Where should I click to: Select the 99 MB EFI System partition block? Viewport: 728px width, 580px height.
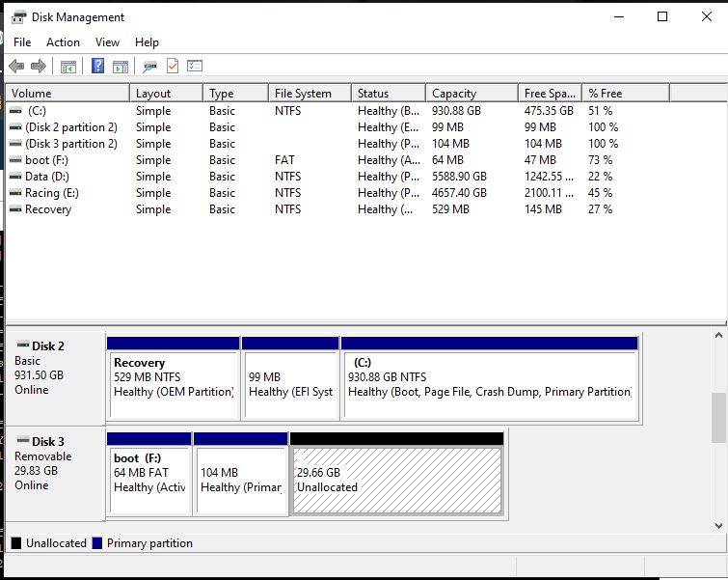click(x=290, y=378)
